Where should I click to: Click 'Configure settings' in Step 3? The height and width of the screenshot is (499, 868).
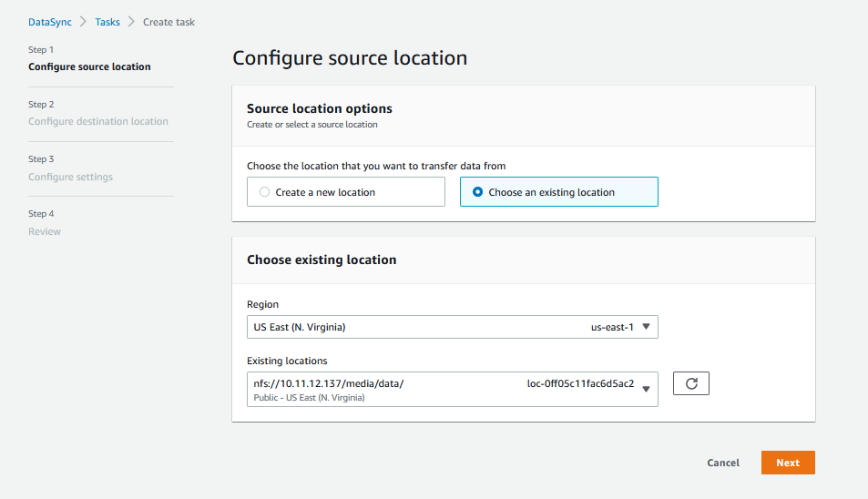pos(70,177)
